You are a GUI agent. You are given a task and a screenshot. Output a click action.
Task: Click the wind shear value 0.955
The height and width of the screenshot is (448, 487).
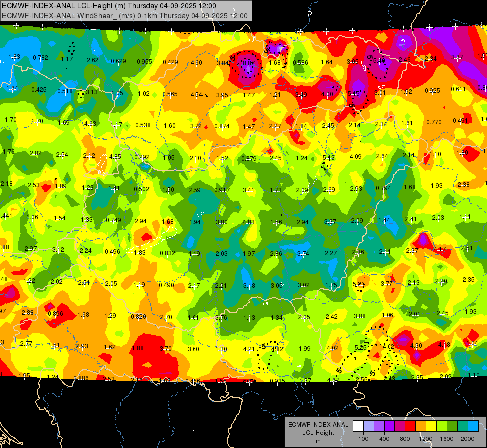pyautogui.click(x=144, y=62)
